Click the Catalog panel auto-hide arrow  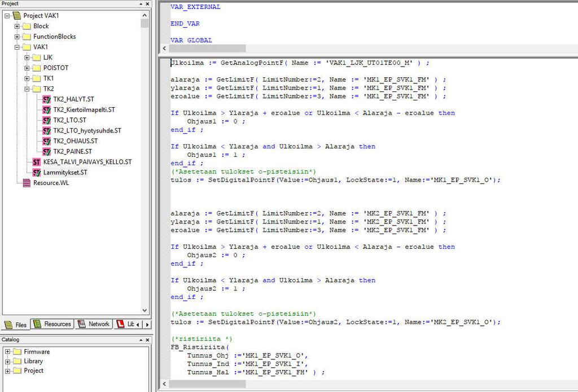[x=141, y=340]
